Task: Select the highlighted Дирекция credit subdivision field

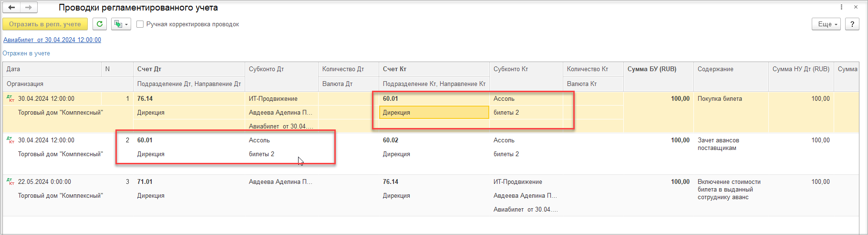Action: click(434, 113)
